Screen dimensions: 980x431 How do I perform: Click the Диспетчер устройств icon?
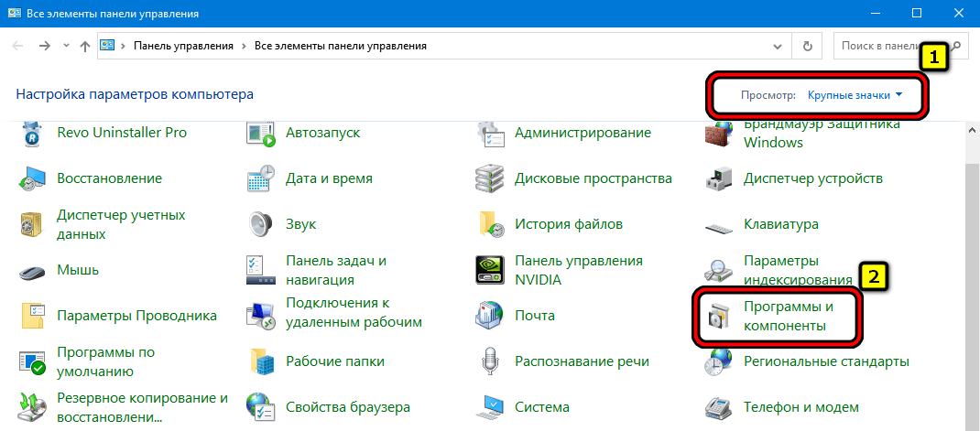[x=718, y=178]
